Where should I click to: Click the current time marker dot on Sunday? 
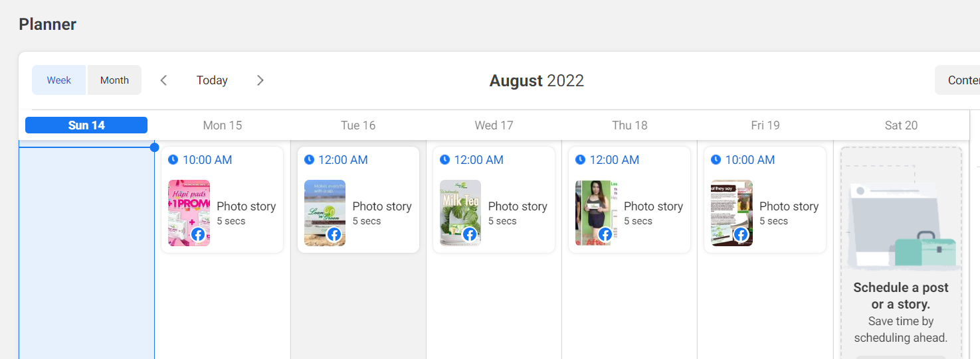155,147
